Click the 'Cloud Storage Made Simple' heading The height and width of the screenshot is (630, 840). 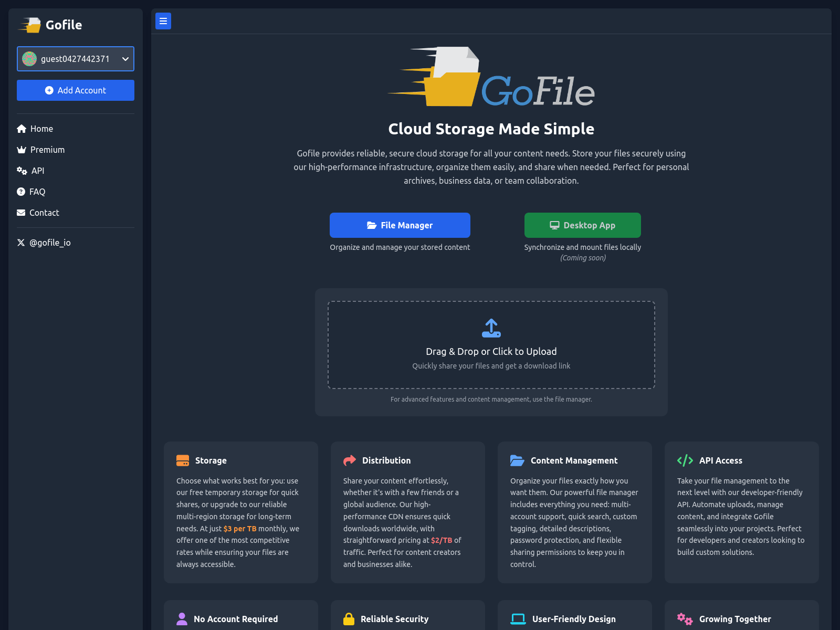491,129
